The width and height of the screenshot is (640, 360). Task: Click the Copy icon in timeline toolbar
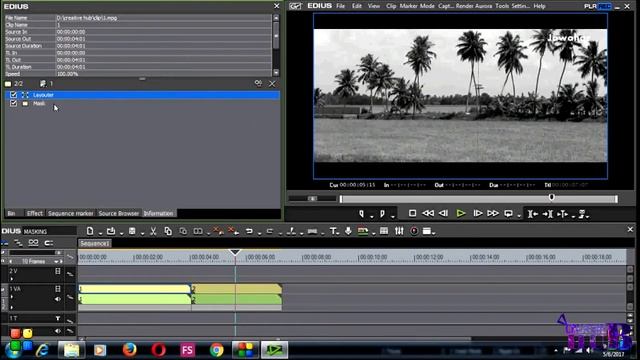pyautogui.click(x=168, y=231)
